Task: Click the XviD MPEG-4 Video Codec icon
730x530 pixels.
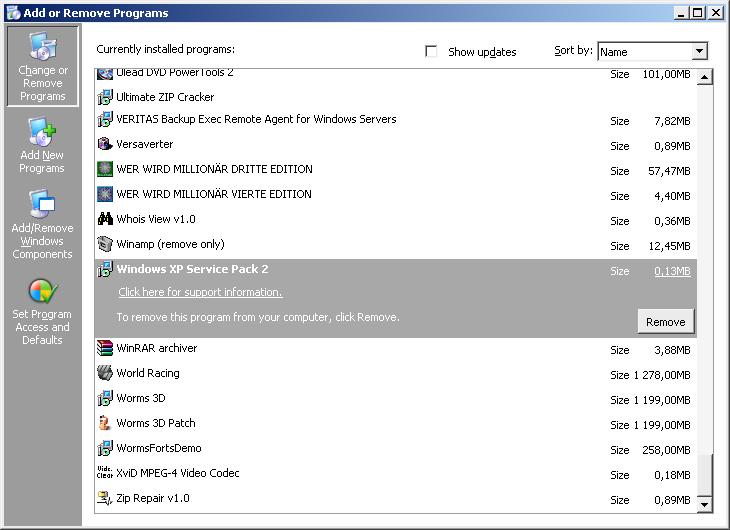Action: [x=105, y=473]
